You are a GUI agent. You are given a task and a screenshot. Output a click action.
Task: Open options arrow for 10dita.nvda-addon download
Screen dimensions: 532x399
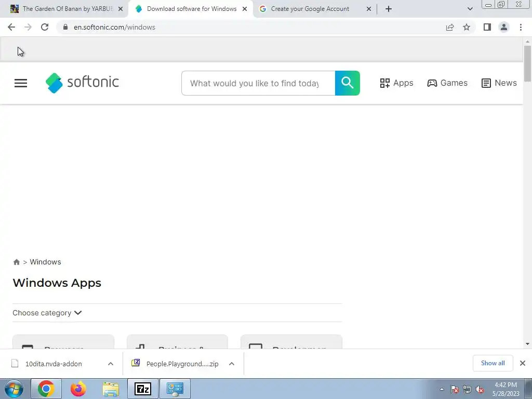click(x=111, y=364)
